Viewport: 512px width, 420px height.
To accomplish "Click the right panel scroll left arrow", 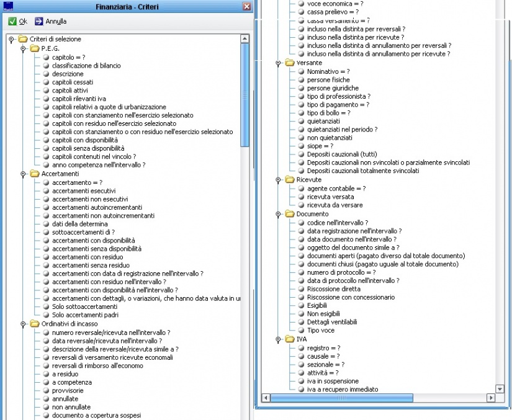I will coord(266,398).
